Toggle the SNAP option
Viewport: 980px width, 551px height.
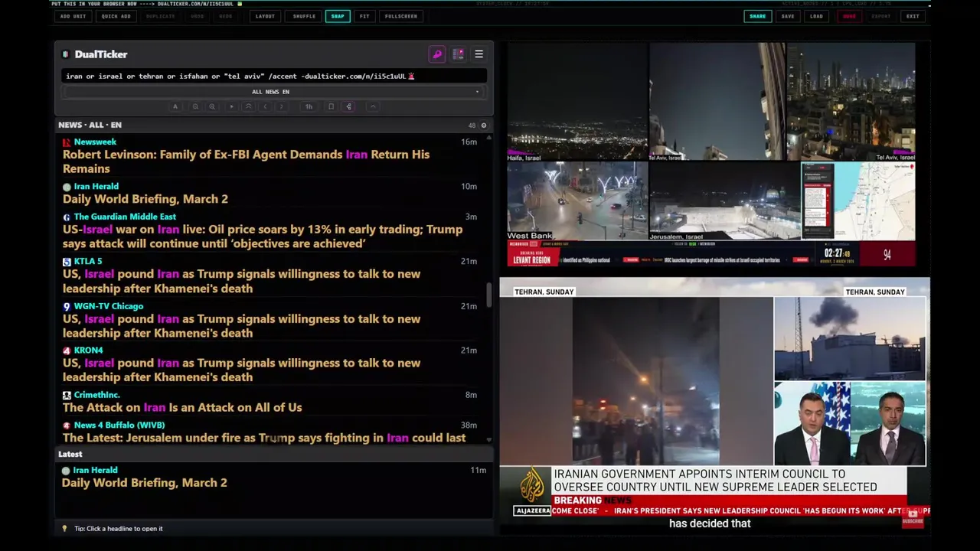tap(338, 16)
